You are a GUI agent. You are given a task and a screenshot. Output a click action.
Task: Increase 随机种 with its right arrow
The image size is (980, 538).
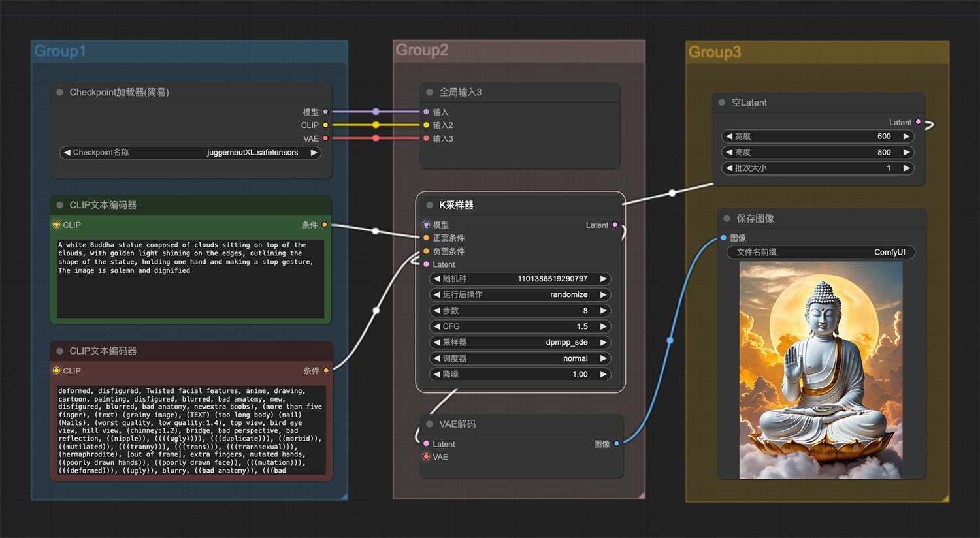point(604,279)
